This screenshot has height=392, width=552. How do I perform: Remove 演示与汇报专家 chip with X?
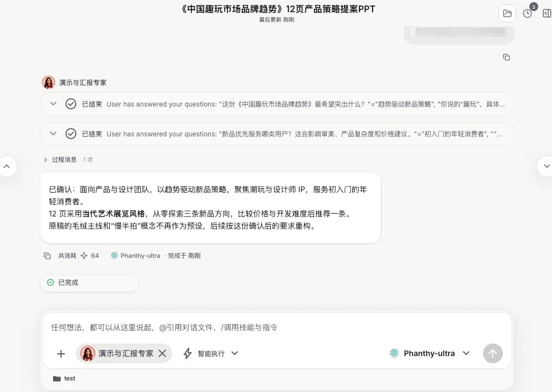coord(162,353)
